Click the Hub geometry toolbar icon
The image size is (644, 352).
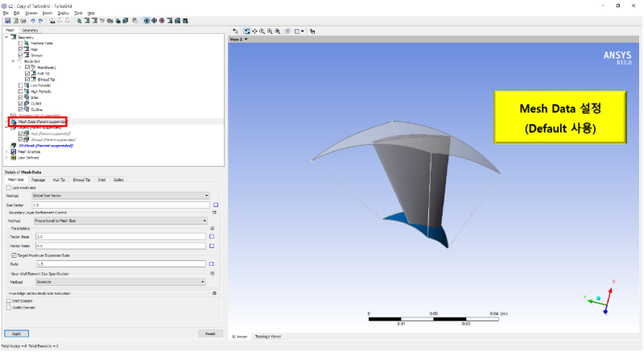tap(87, 20)
